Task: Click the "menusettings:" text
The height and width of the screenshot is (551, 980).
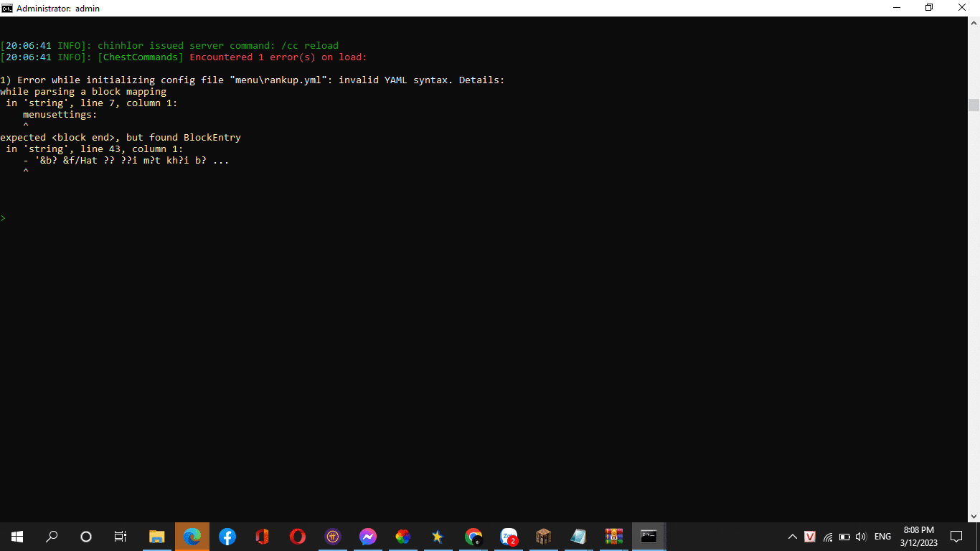Action: tap(60, 115)
